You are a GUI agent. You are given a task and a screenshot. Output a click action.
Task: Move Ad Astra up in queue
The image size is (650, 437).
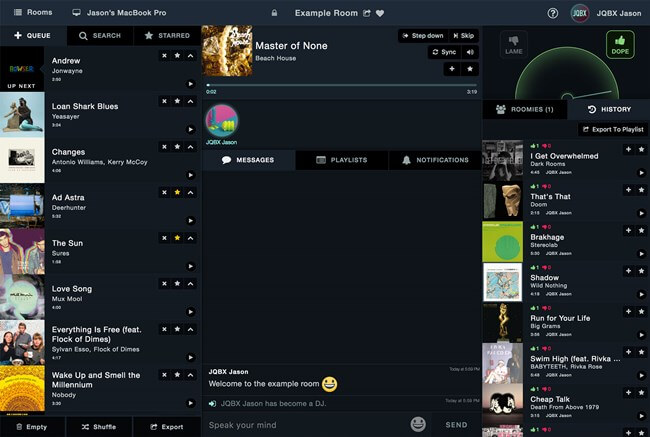coord(190,192)
